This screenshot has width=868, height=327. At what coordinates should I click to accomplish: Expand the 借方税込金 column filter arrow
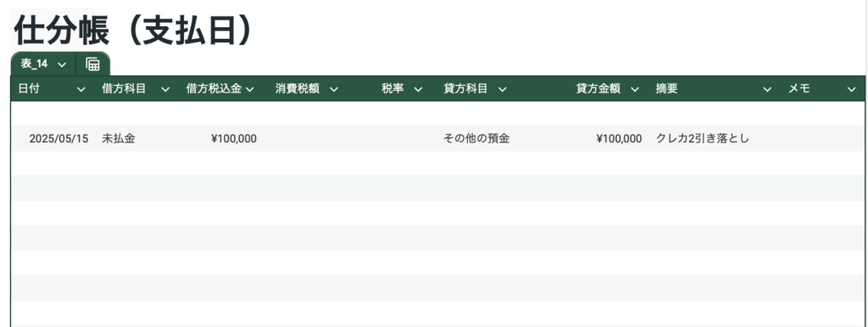click(249, 90)
